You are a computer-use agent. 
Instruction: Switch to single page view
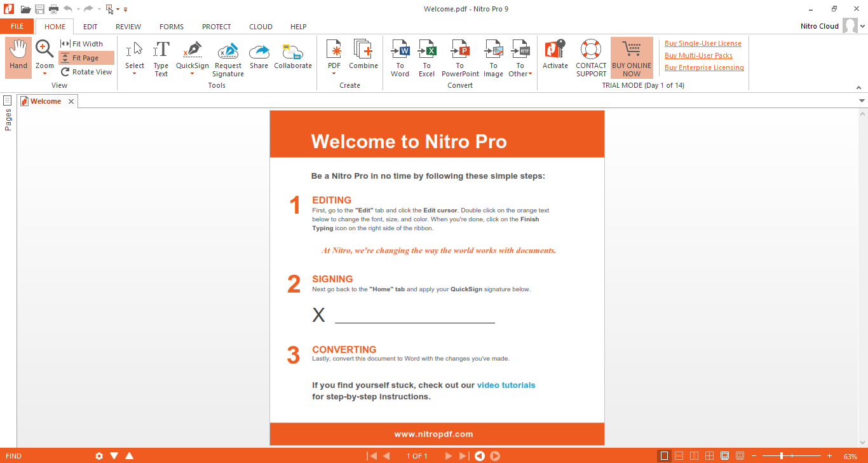[665, 456]
